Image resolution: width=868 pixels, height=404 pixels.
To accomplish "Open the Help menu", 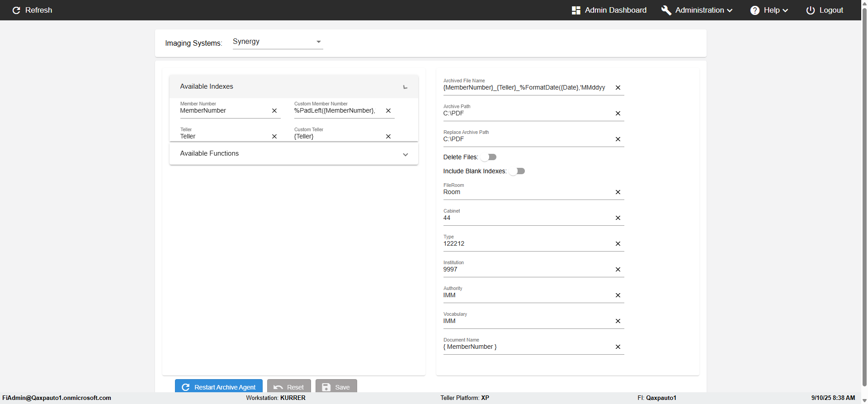I will click(x=769, y=10).
